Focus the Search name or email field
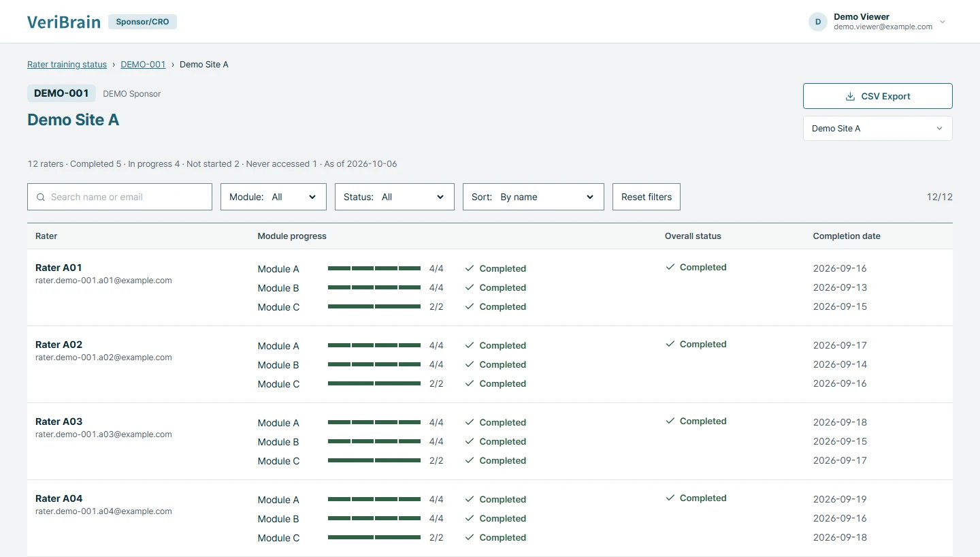 (120, 197)
